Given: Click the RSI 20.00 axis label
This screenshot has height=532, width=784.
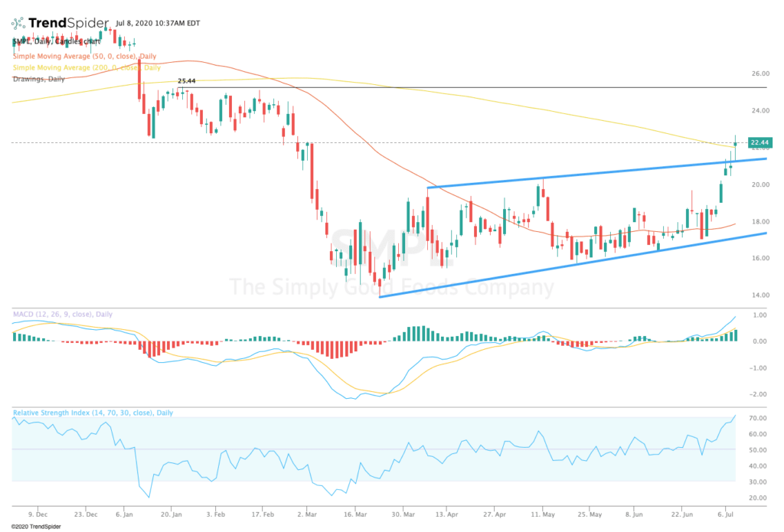Looking at the screenshot, I should [x=759, y=498].
